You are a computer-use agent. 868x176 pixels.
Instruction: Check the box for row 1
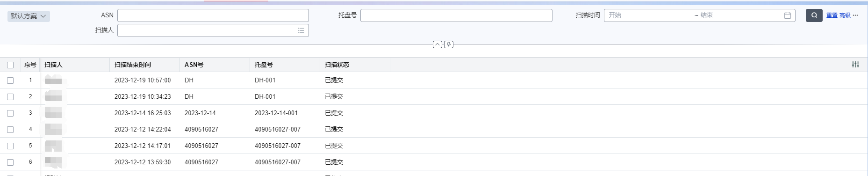pos(10,81)
